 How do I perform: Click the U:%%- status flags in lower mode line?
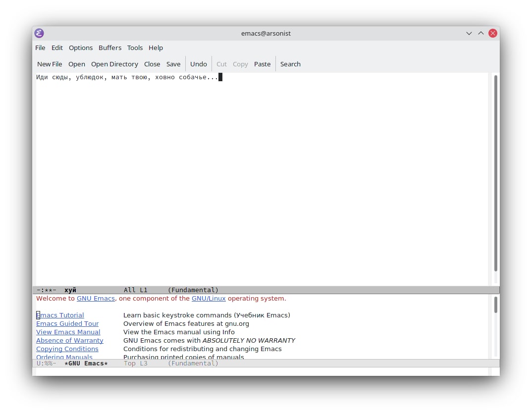47,363
